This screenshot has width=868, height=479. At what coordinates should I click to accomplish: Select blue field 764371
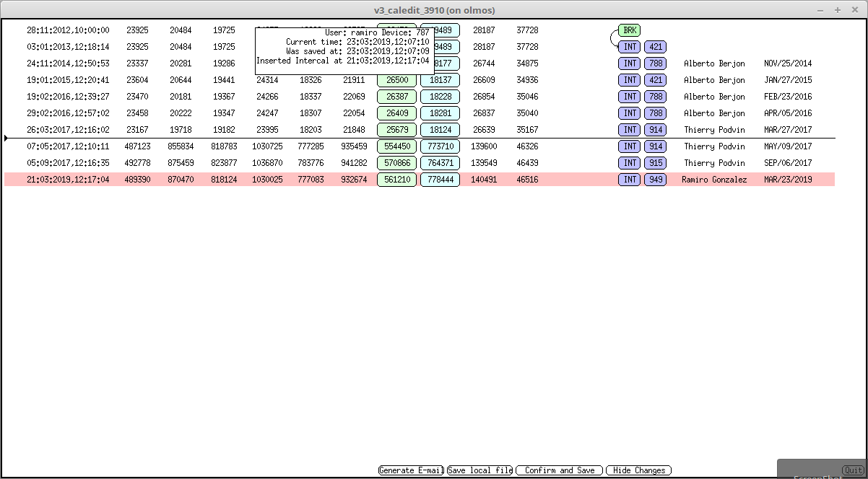click(440, 163)
